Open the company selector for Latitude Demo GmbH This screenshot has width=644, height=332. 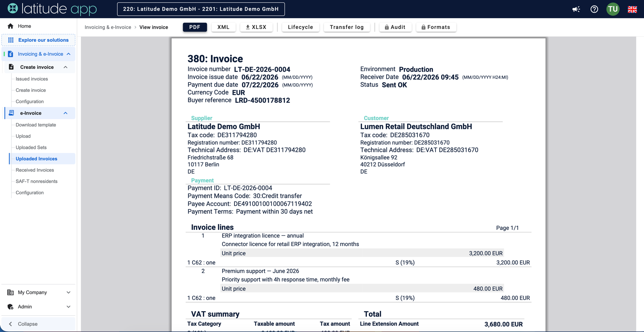(201, 9)
